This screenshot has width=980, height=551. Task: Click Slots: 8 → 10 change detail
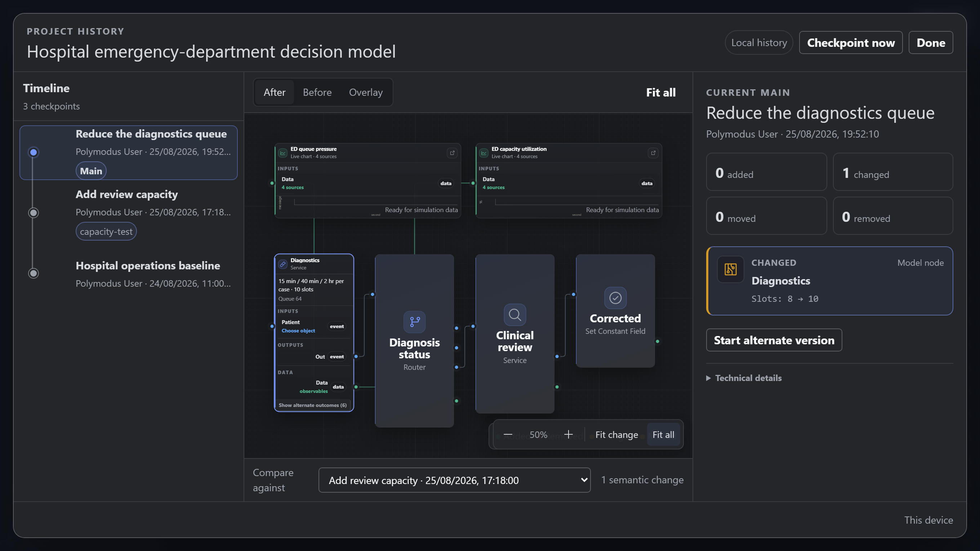point(784,299)
